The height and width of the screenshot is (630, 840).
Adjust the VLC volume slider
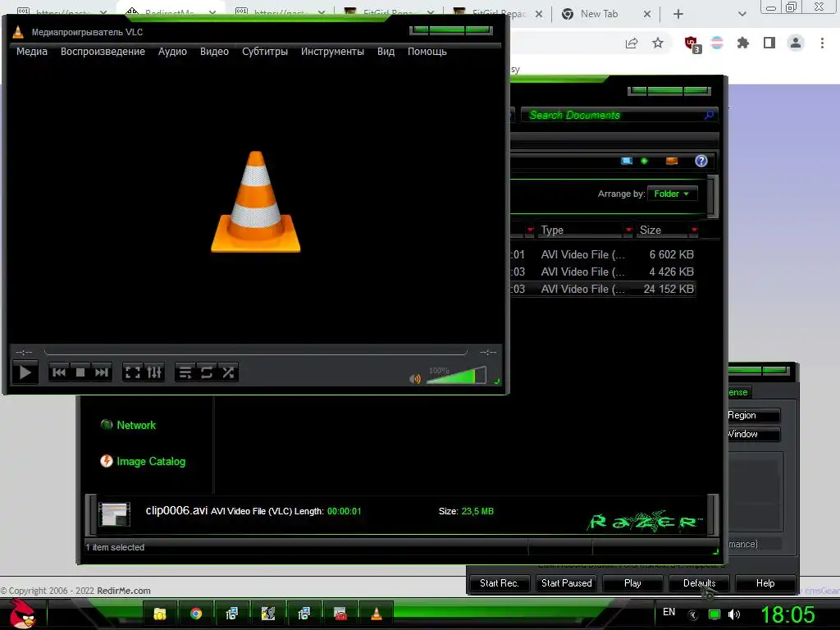(x=456, y=376)
